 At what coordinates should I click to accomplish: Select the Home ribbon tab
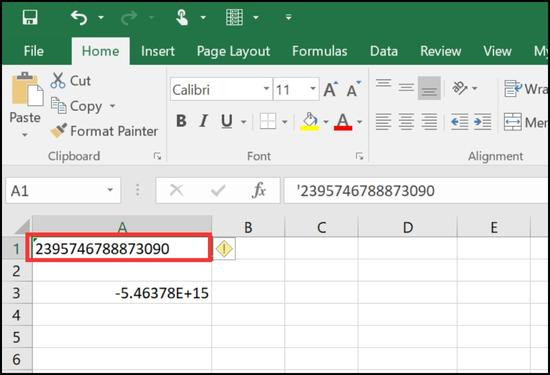point(100,51)
